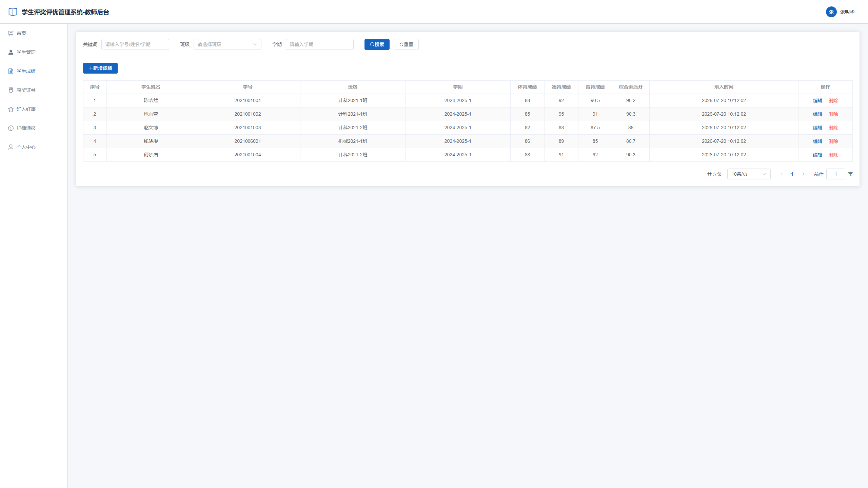Click the 张 user avatar circle
Screen dimensions: 868x488
point(831,12)
